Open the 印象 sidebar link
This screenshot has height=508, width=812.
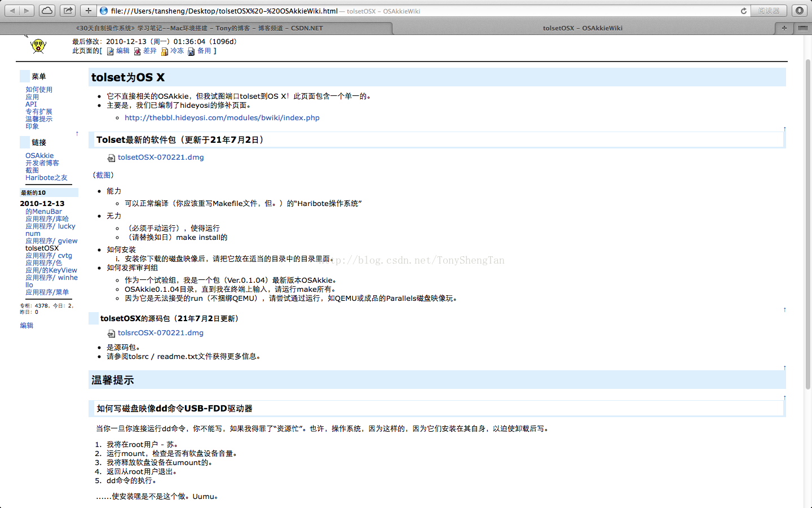coord(32,126)
